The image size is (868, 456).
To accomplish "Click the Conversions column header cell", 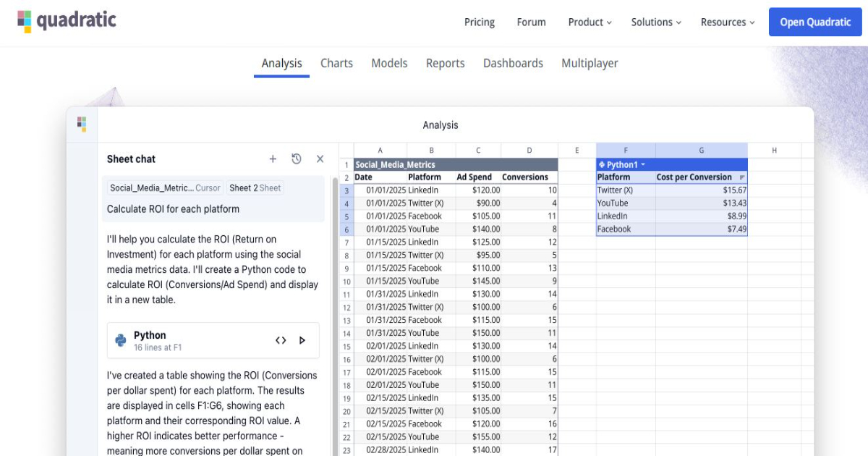I will (529, 177).
